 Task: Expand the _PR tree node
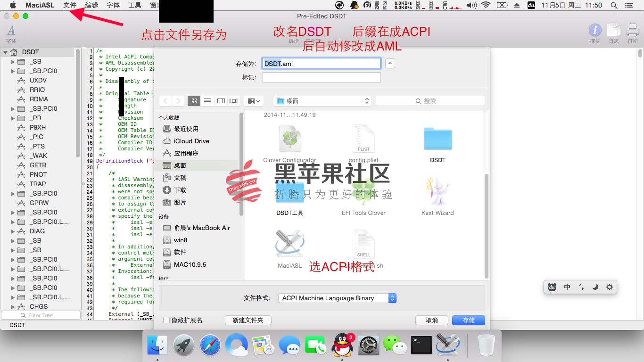(x=13, y=118)
